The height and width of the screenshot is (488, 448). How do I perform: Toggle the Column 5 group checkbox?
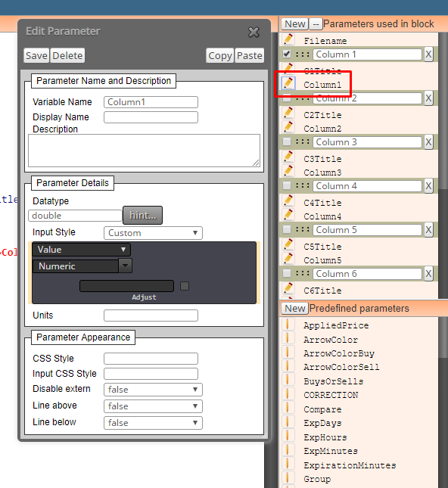click(287, 230)
